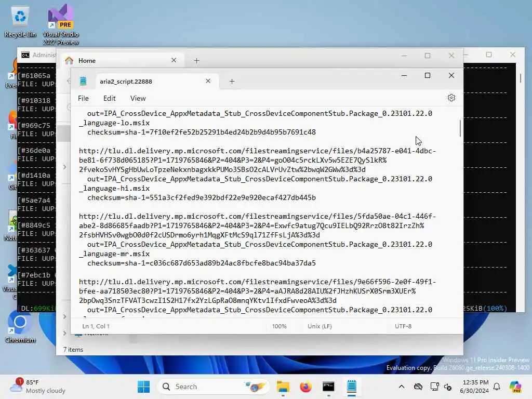Click Unix (LF) line ending indicator

tap(320, 326)
